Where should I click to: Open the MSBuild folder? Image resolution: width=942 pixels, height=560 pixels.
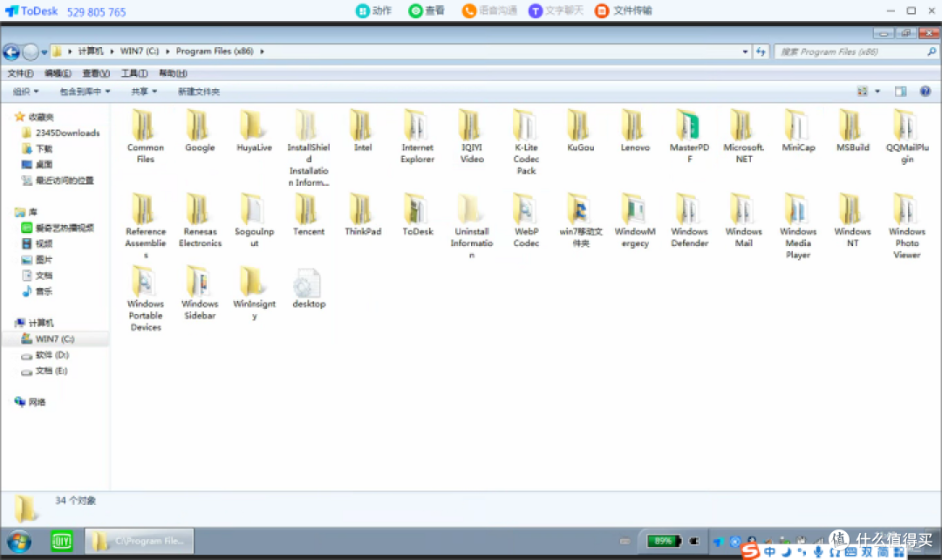click(852, 131)
